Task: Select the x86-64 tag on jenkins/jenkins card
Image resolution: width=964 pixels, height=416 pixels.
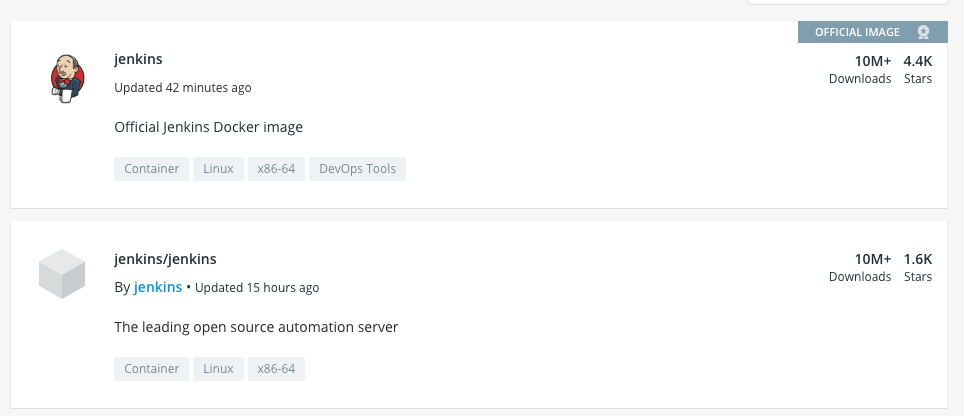Action: coord(276,369)
